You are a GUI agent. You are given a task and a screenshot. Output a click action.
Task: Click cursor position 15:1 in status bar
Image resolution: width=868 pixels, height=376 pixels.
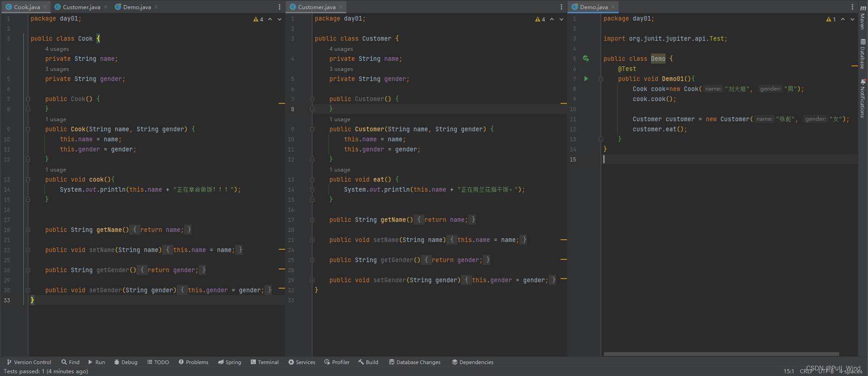[x=789, y=371]
